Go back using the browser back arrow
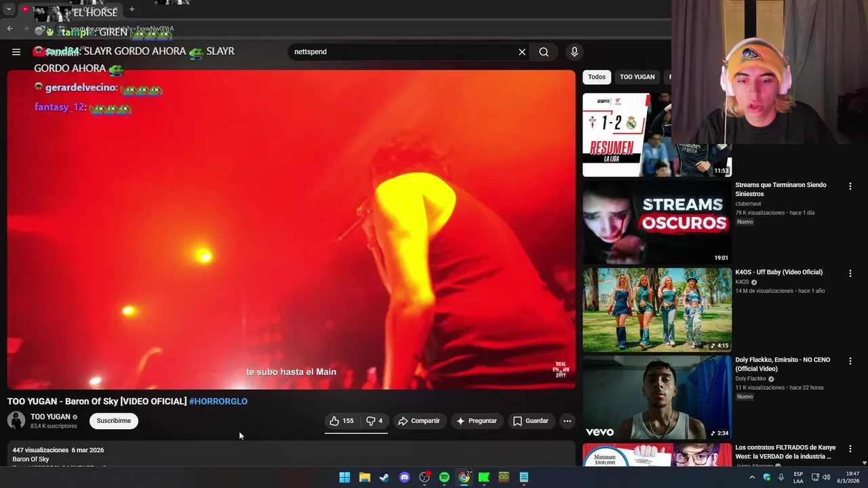868x488 pixels. click(x=9, y=28)
